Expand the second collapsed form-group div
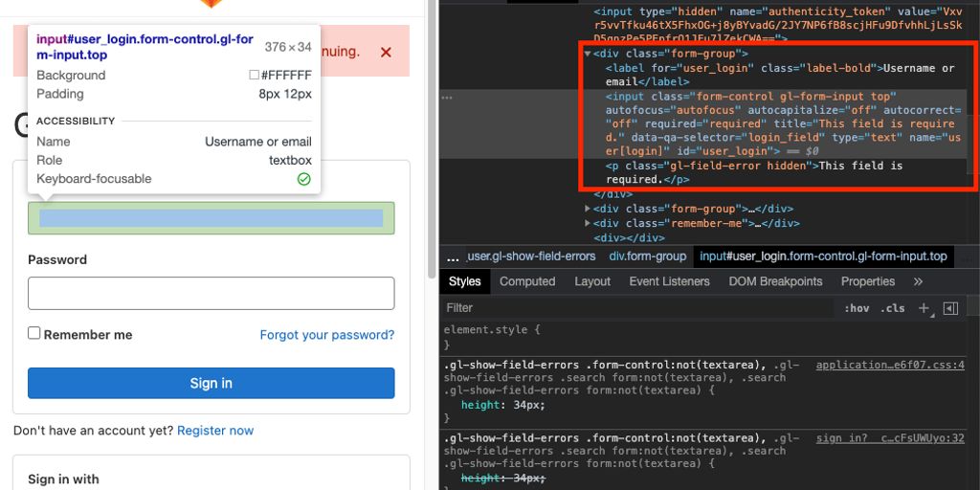The image size is (980, 490). 588,208
